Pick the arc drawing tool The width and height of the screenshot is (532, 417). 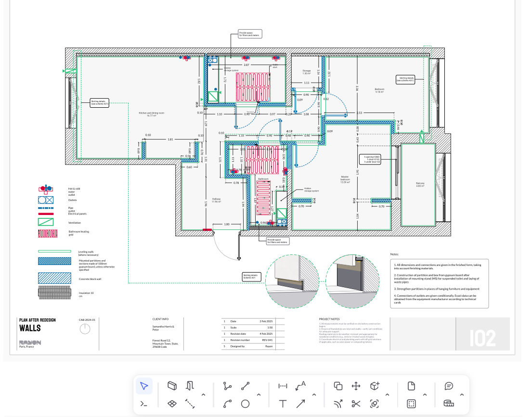point(227,404)
